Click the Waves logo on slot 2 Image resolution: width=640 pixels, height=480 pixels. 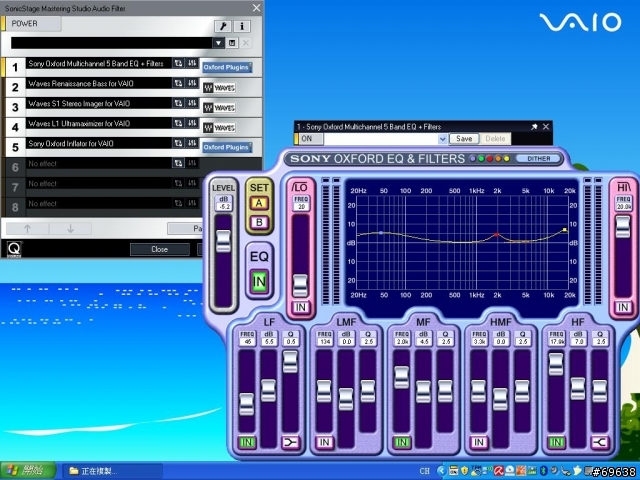click(219, 88)
